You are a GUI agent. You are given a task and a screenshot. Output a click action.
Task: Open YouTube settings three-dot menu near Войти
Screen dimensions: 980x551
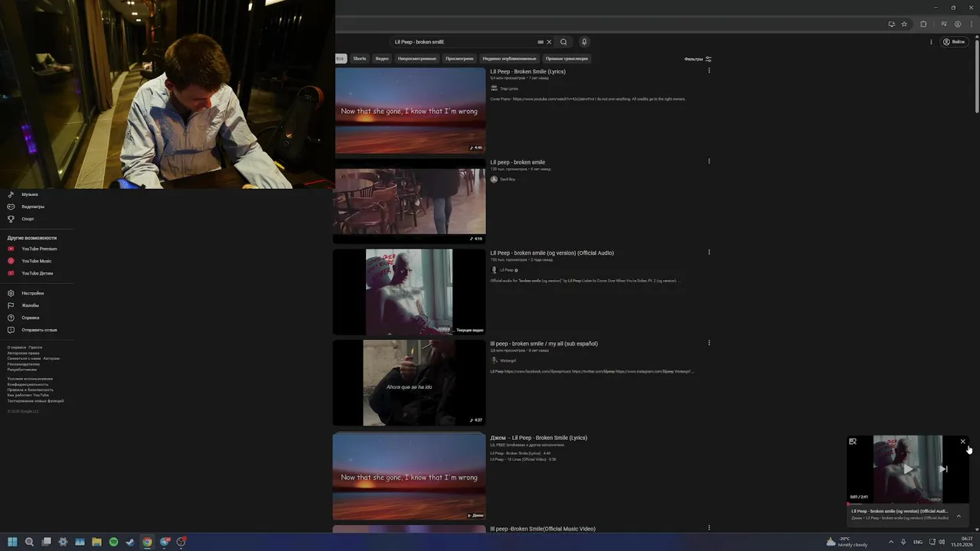(931, 42)
